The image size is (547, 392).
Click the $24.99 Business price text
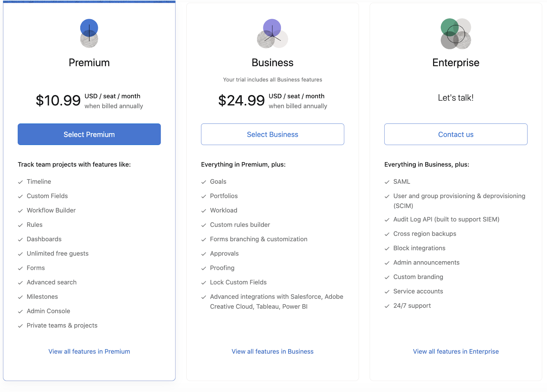point(241,101)
